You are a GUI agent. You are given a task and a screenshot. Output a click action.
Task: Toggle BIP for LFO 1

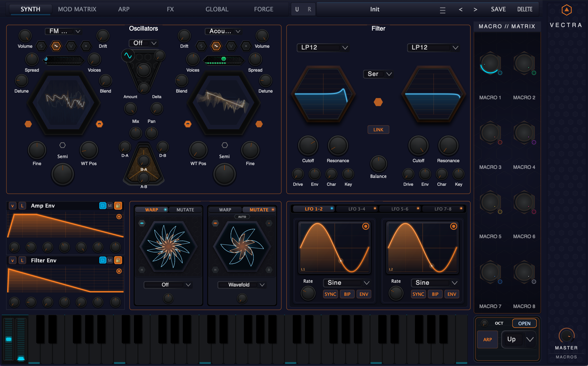[347, 294]
